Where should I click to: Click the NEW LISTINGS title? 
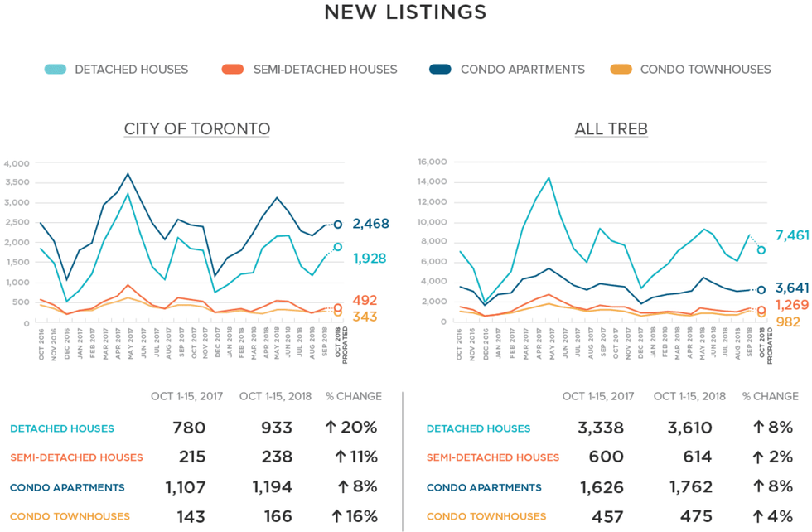tap(406, 12)
